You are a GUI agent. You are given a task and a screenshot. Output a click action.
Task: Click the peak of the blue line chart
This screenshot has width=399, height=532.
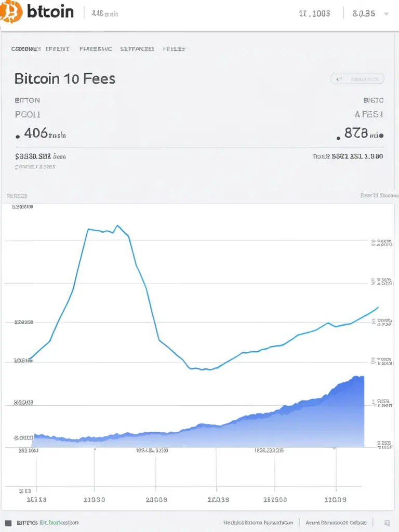point(118,225)
